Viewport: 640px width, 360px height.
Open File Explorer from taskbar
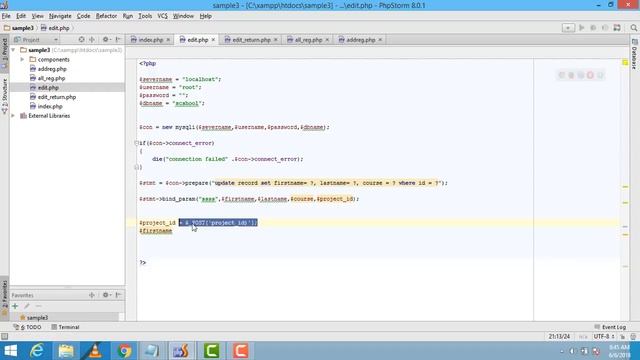click(x=66, y=351)
